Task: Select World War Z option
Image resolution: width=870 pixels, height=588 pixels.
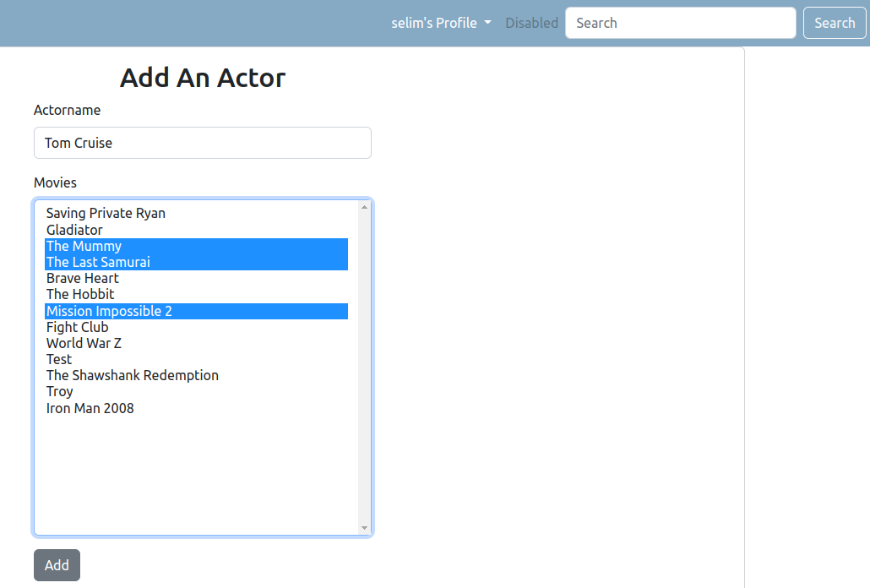Action: point(197,343)
